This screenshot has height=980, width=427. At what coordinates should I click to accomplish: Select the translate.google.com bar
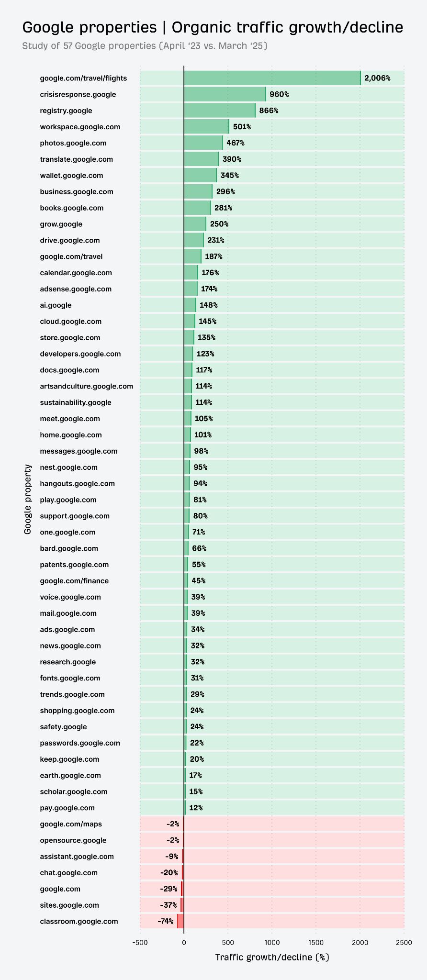[201, 159]
